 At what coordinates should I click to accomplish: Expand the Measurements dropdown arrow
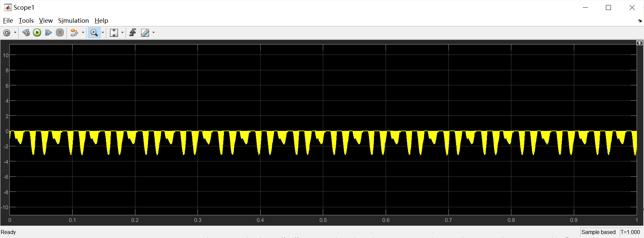[x=154, y=33]
